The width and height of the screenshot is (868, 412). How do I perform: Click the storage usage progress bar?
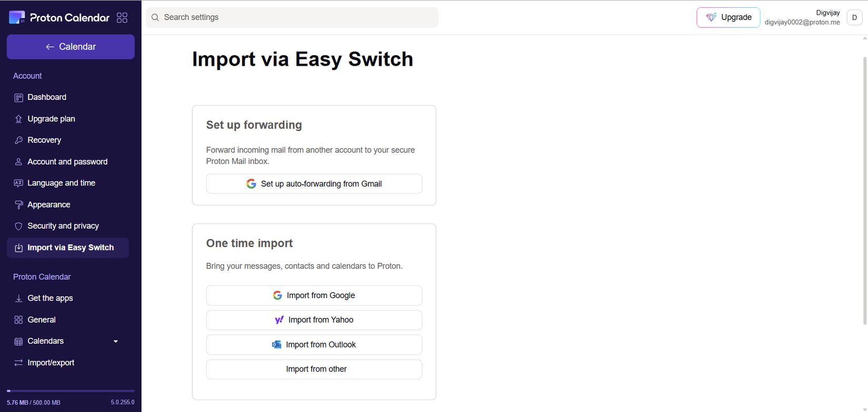tap(70, 390)
